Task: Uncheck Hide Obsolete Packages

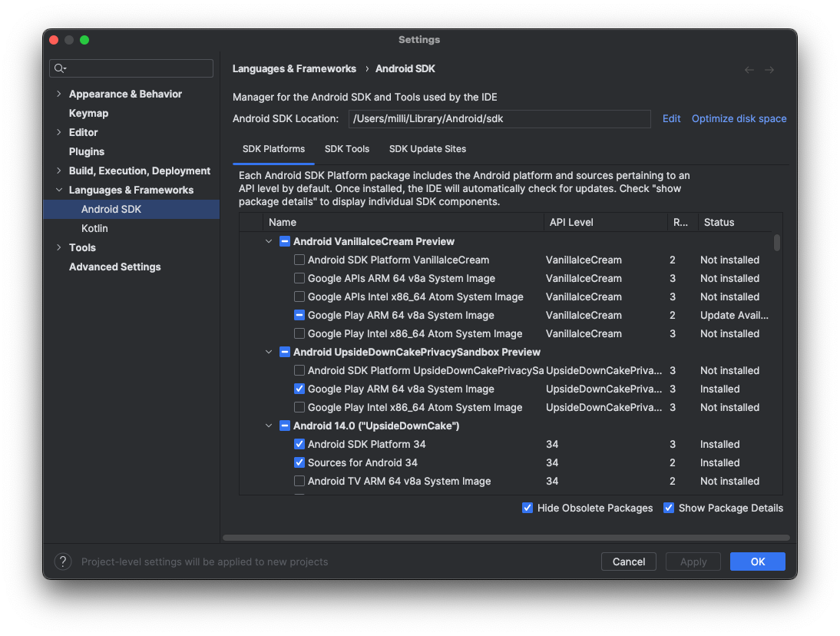Action: [527, 508]
